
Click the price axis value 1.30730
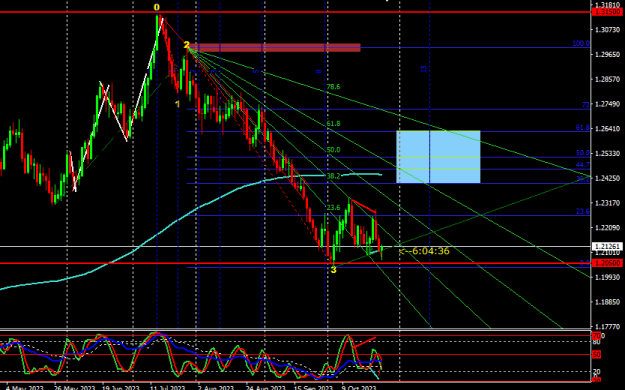pyautogui.click(x=607, y=30)
